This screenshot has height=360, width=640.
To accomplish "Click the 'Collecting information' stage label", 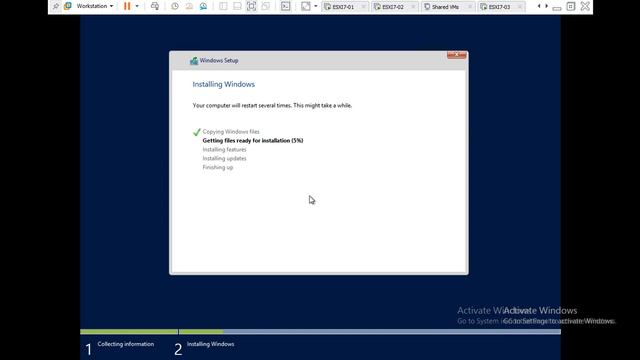I will pos(126,344).
